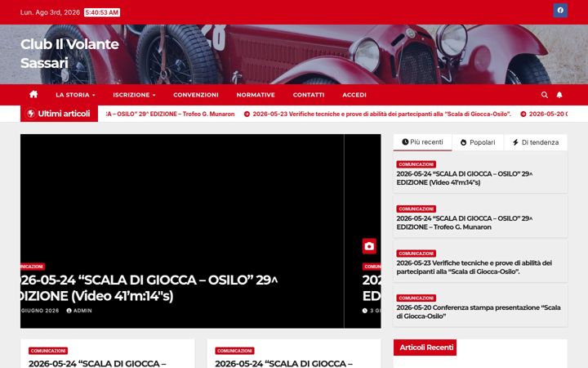Go to the home icon in navbar
Screen dimensions: 588x368
33,94
